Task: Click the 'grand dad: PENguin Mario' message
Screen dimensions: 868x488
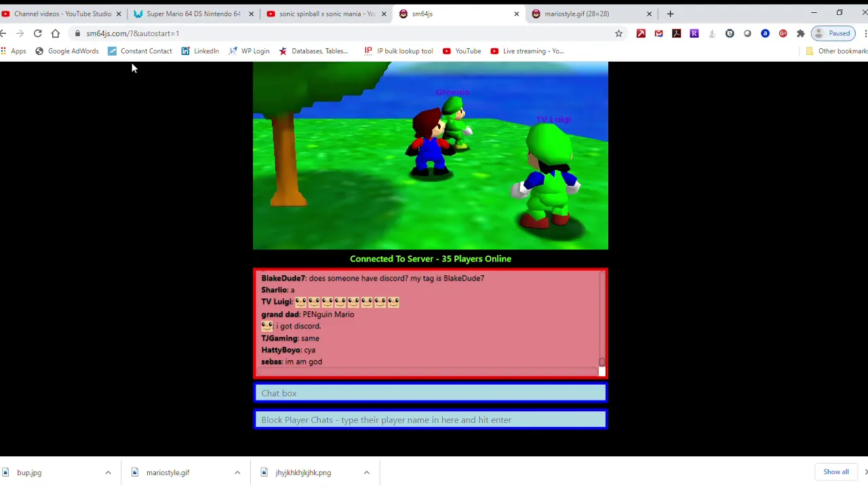Action: click(x=307, y=314)
